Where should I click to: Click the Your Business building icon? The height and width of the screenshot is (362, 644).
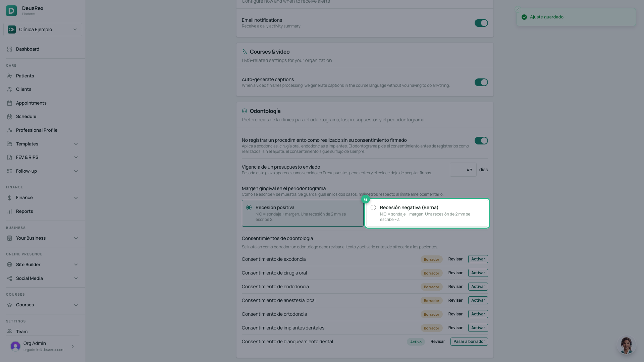coord(9,238)
